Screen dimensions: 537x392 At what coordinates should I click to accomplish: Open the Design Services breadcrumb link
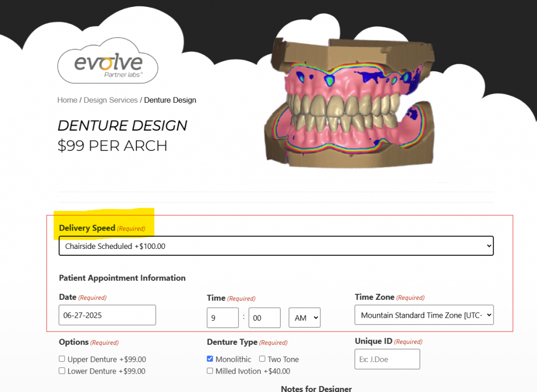tap(111, 100)
